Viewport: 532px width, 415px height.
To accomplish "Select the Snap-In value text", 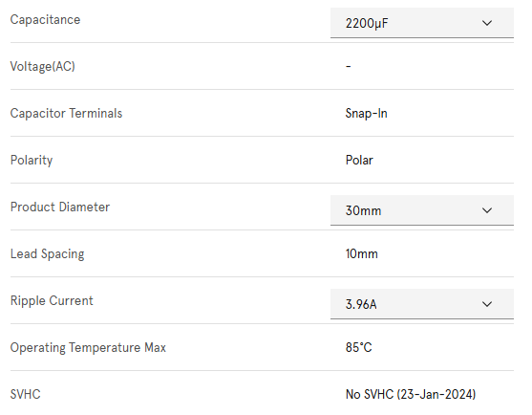I will click(x=366, y=114).
